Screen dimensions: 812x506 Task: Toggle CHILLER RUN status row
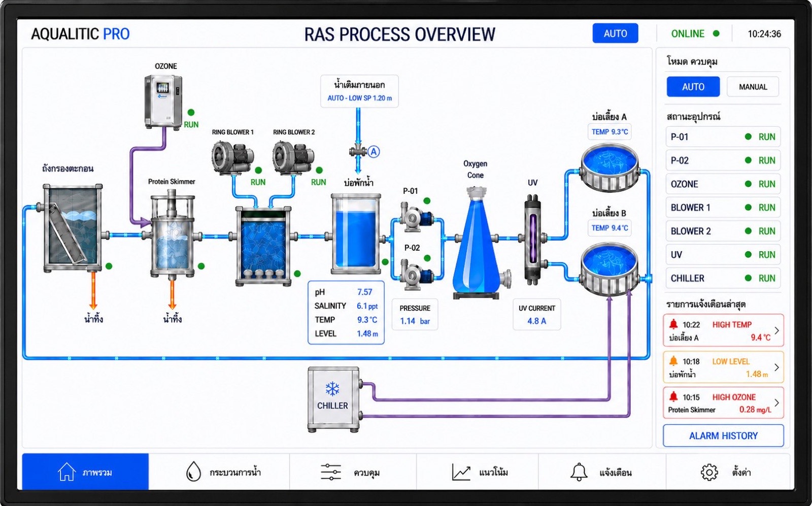723,278
